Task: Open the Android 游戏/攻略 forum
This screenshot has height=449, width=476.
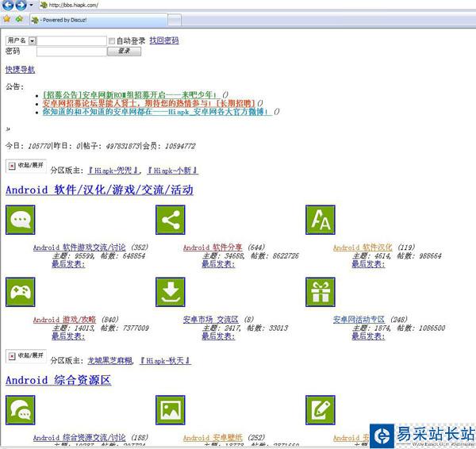Action: [64, 320]
